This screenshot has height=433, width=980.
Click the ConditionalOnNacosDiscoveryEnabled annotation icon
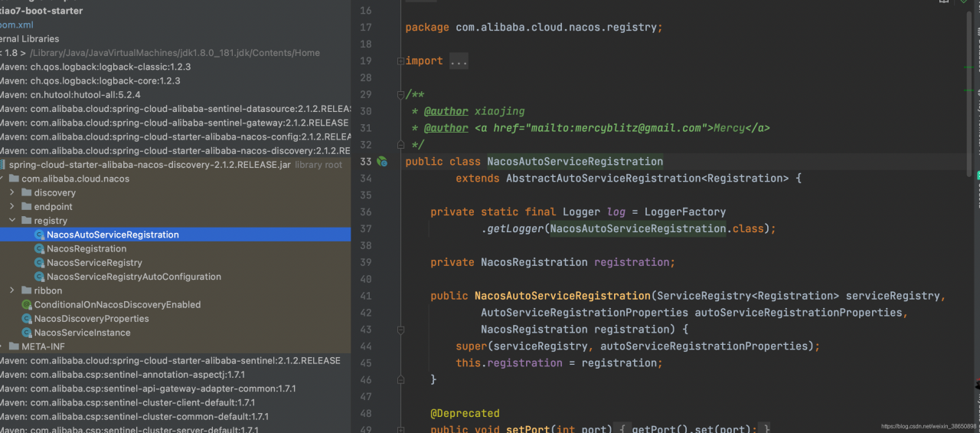coord(28,304)
